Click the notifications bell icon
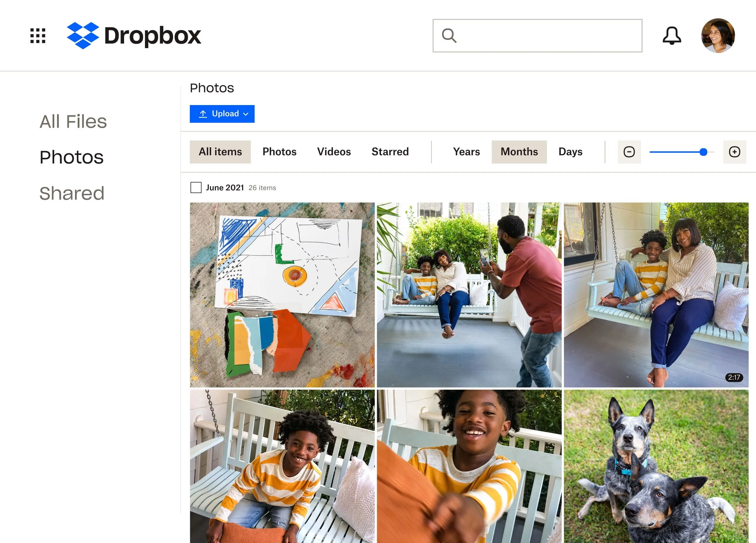Viewport: 756px width, 543px height. click(x=672, y=35)
